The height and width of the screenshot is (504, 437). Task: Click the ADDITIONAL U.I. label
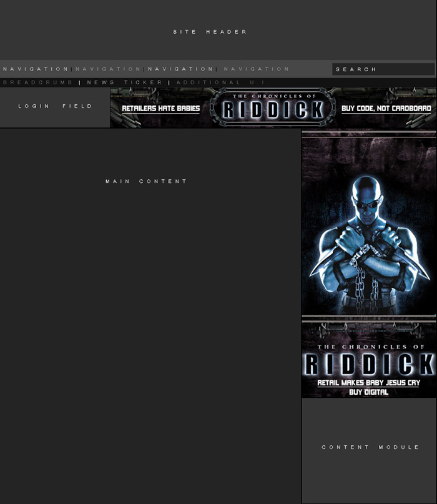click(x=222, y=82)
